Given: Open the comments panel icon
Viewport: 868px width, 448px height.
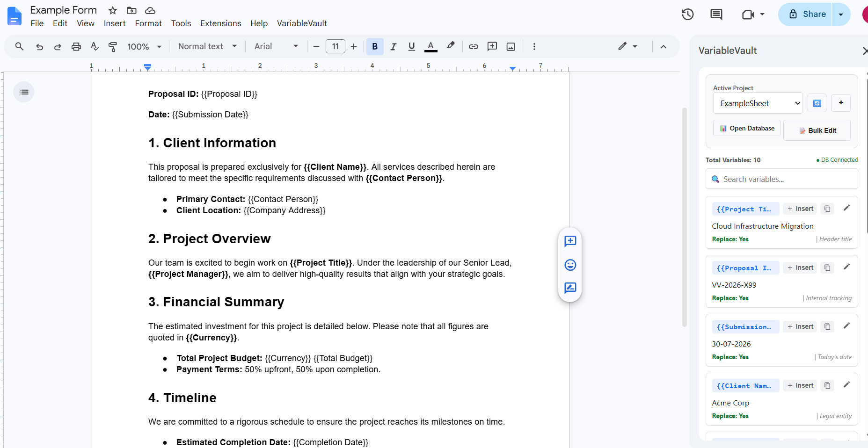Looking at the screenshot, I should pyautogui.click(x=716, y=14).
